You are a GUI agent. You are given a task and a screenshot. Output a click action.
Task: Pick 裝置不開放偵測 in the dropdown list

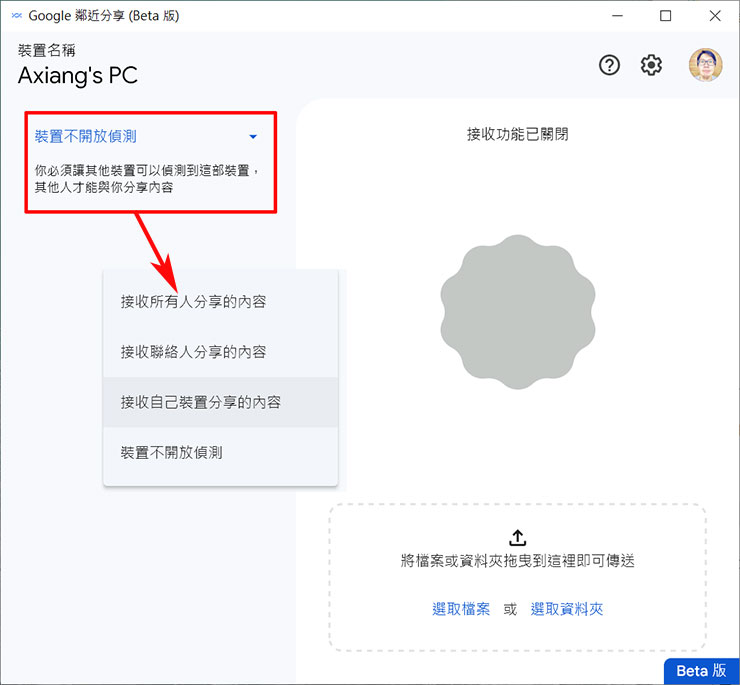pyautogui.click(x=220, y=453)
